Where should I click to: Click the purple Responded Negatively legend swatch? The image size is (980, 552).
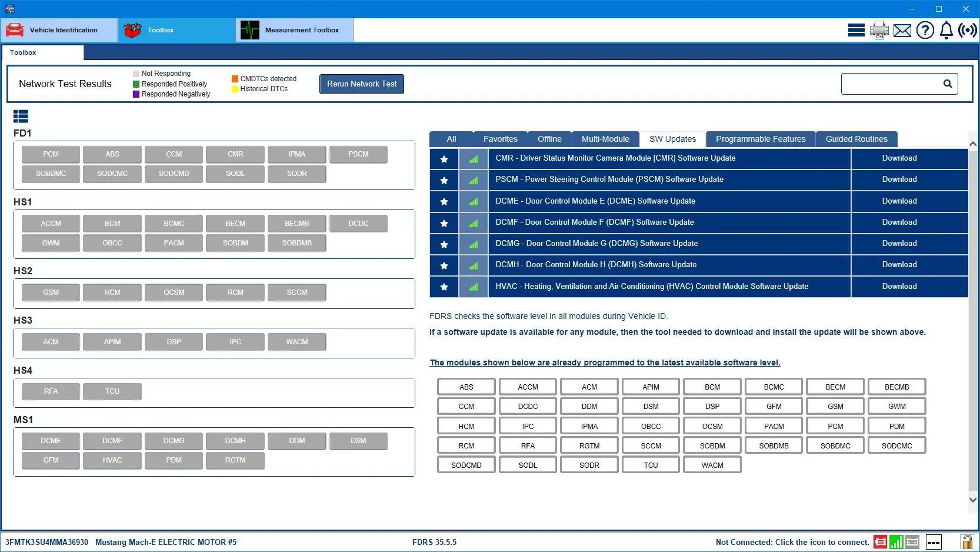click(x=136, y=94)
